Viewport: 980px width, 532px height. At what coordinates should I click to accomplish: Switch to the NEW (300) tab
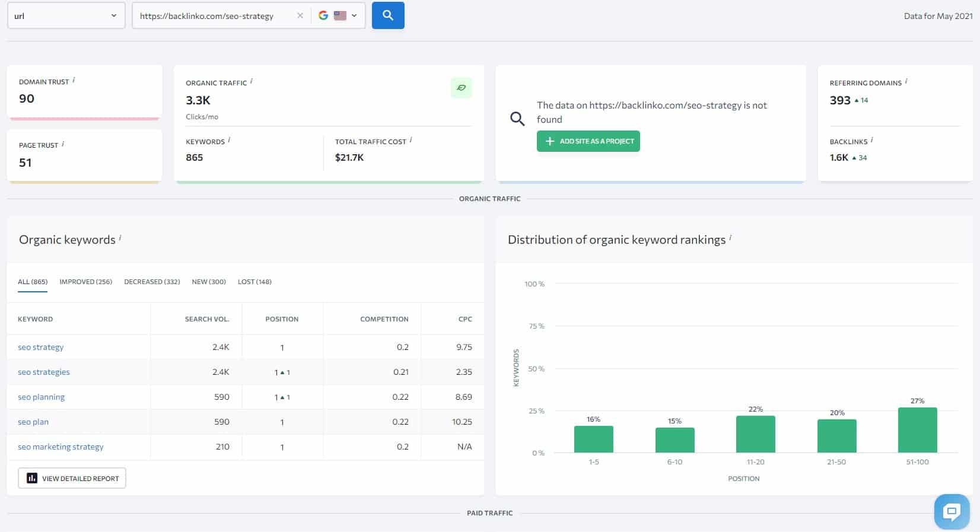point(209,282)
